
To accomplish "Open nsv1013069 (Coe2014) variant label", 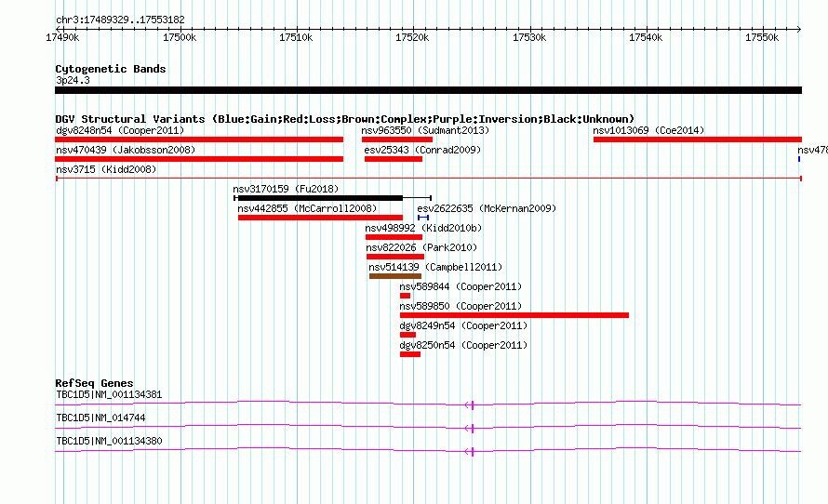I will [x=648, y=130].
